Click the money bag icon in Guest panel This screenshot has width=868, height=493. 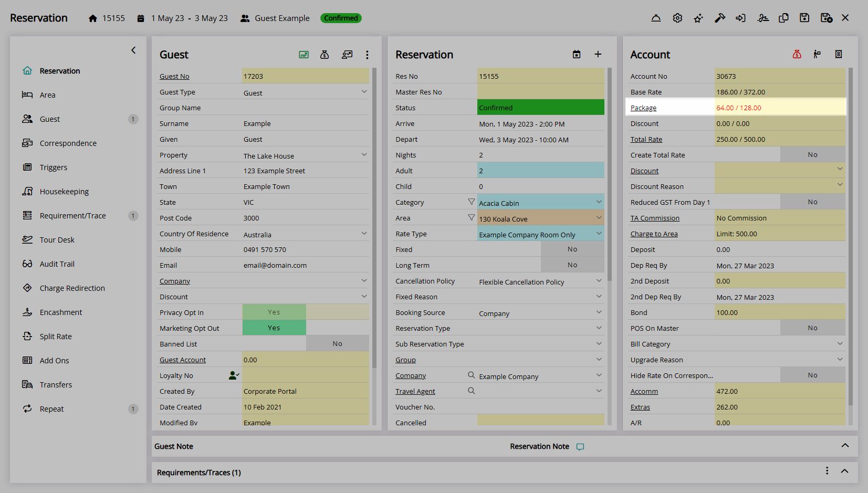[325, 55]
